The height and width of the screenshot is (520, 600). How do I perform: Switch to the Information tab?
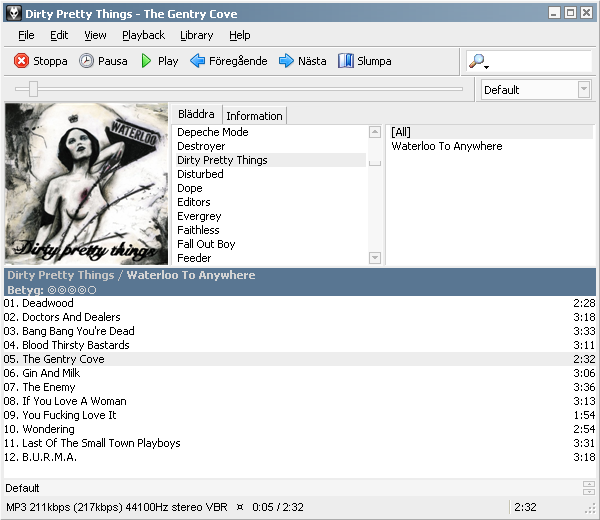254,116
